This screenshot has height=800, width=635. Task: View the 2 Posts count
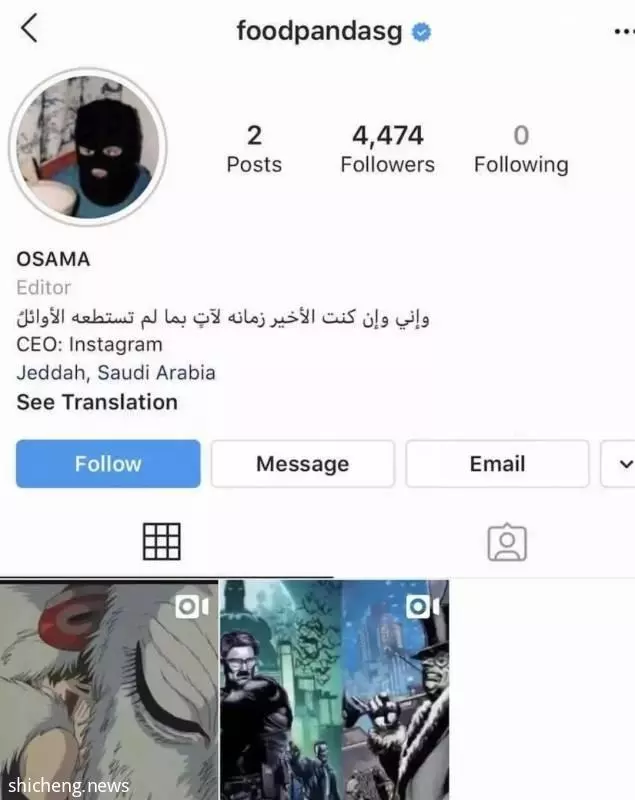click(254, 149)
